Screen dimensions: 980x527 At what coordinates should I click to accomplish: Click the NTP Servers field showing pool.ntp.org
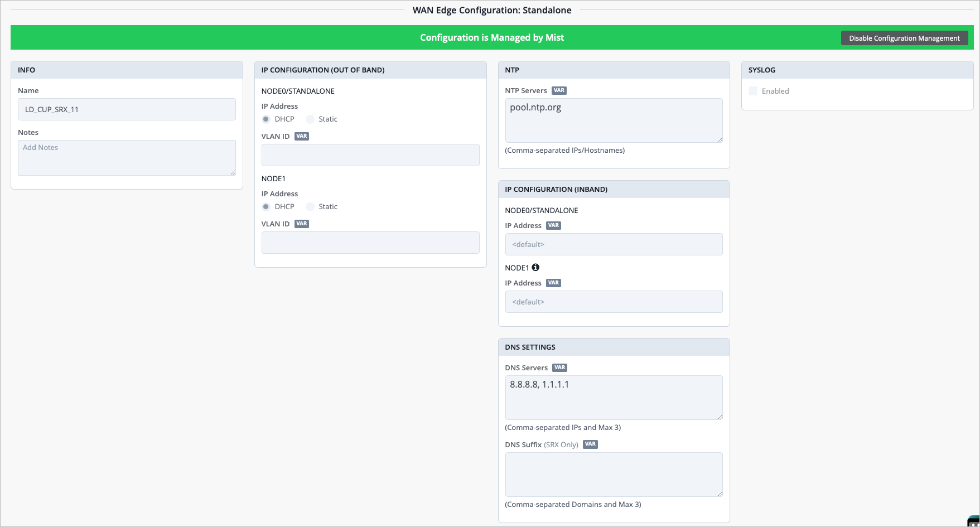[614, 120]
